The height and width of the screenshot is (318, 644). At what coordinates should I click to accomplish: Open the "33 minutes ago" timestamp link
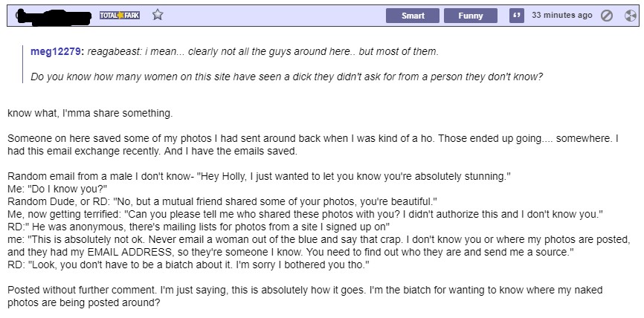pyautogui.click(x=562, y=15)
